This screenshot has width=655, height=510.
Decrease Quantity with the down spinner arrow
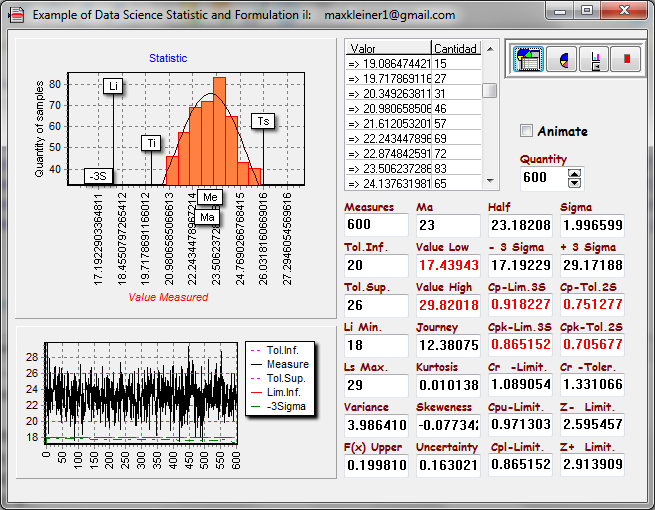tap(574, 183)
